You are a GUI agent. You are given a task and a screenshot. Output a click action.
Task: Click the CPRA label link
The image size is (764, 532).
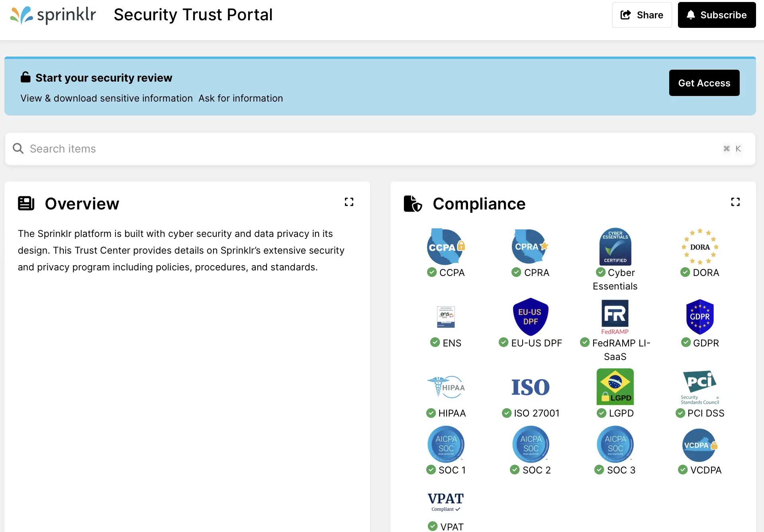point(537,273)
